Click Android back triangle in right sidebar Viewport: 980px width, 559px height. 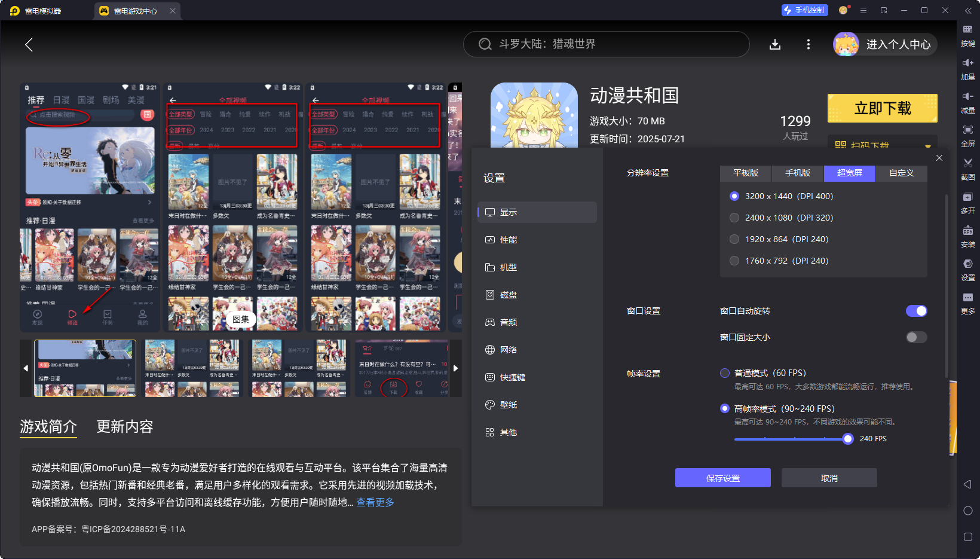click(968, 484)
